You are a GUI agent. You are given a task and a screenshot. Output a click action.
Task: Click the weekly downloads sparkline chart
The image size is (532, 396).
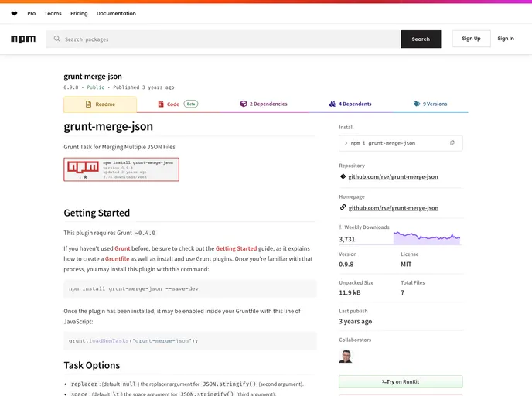(427, 237)
